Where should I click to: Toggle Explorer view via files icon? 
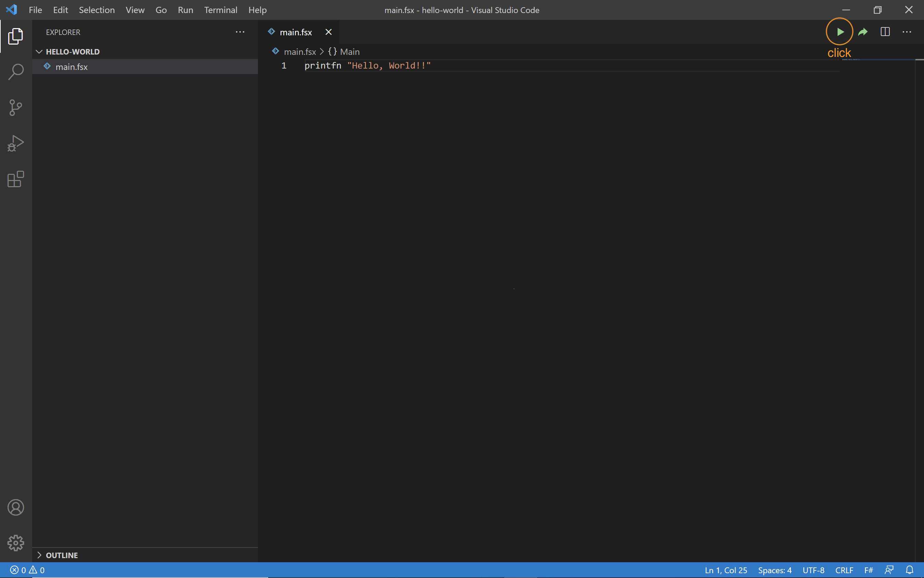tap(16, 36)
